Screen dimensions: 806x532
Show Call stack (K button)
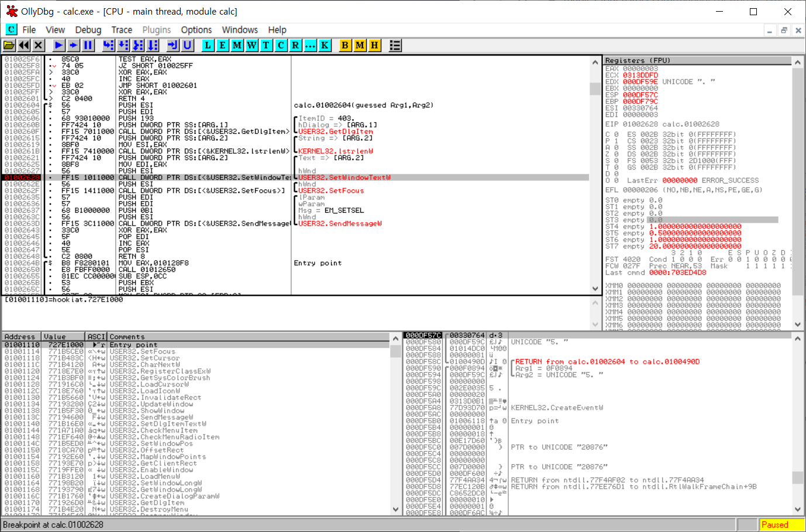[x=325, y=45]
